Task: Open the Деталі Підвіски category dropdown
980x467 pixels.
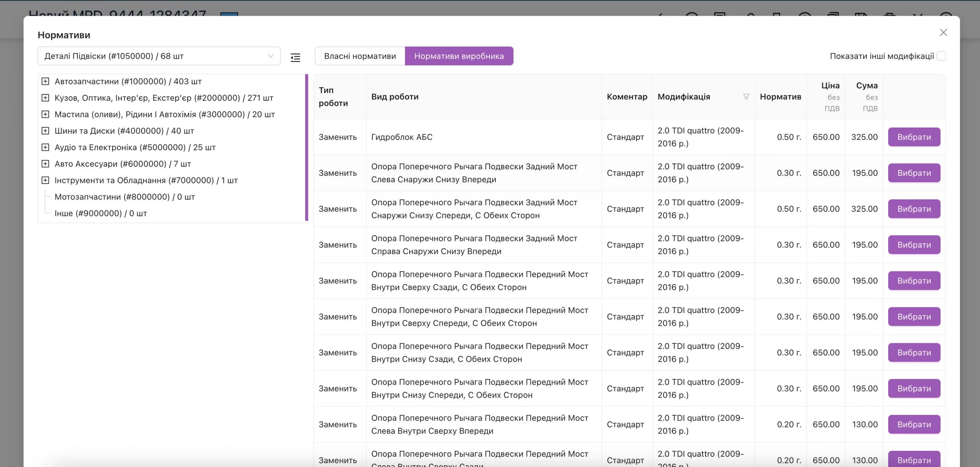Action: pyautogui.click(x=159, y=56)
